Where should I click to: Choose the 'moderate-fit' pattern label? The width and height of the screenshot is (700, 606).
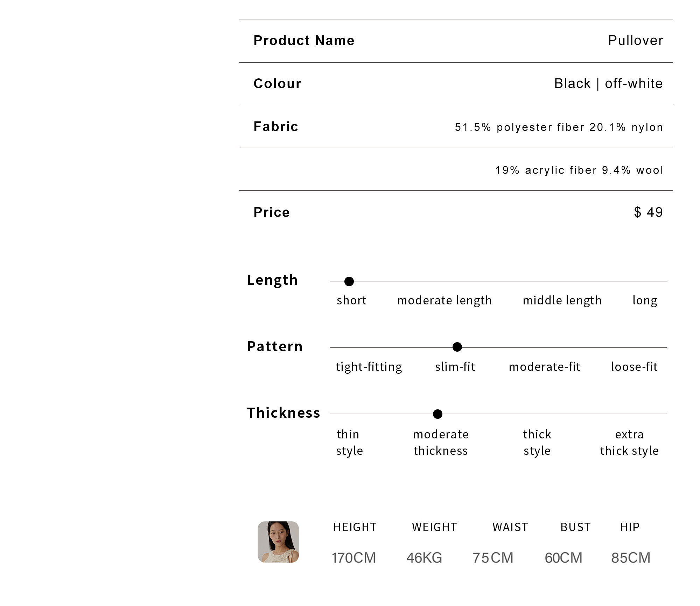[545, 367]
